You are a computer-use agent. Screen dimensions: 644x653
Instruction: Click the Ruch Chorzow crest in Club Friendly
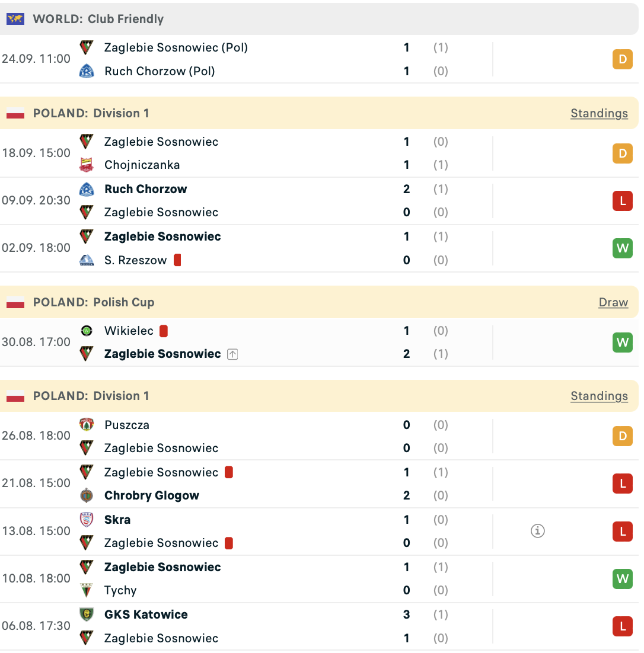[x=87, y=71]
